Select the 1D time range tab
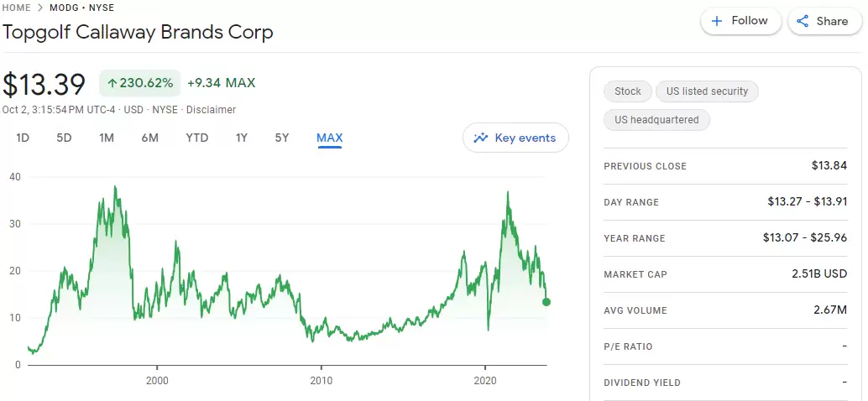This screenshot has width=868, height=401. [23, 138]
